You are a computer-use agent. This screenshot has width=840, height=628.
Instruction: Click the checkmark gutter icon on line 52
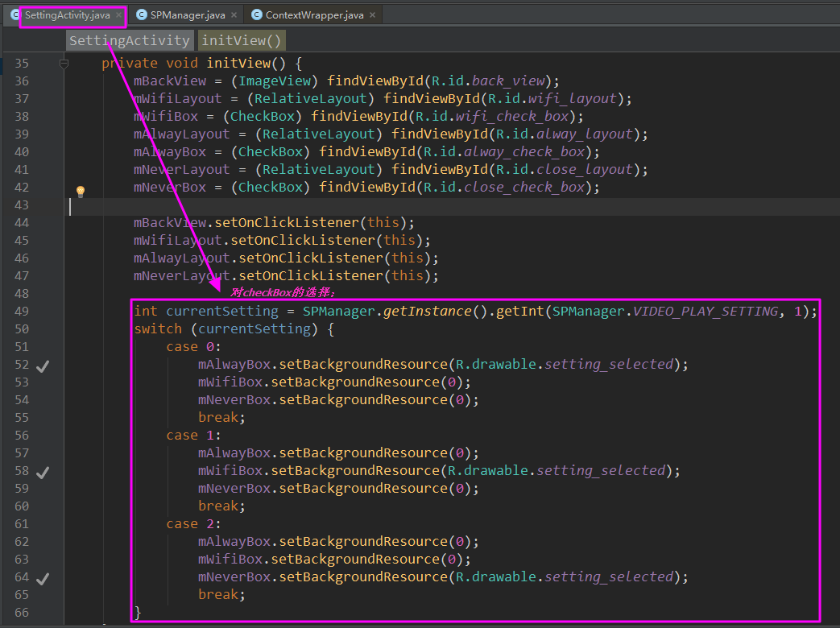[43, 366]
